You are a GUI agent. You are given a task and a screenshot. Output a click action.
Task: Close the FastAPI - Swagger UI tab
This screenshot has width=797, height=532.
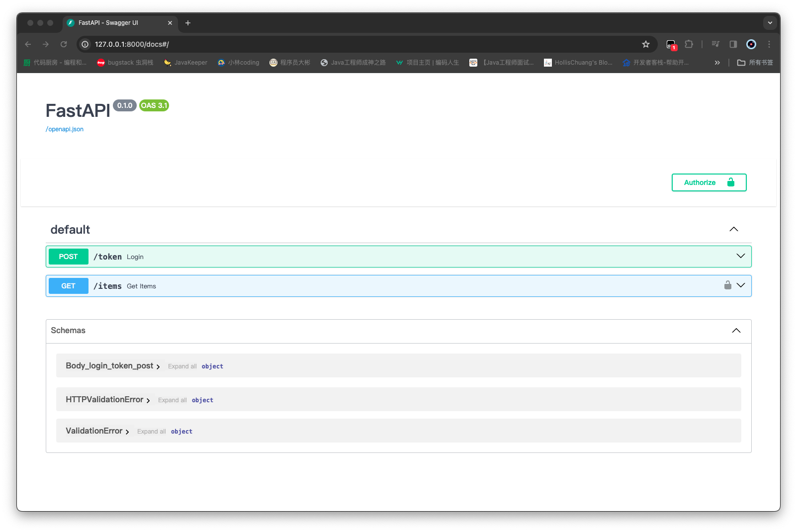[170, 23]
